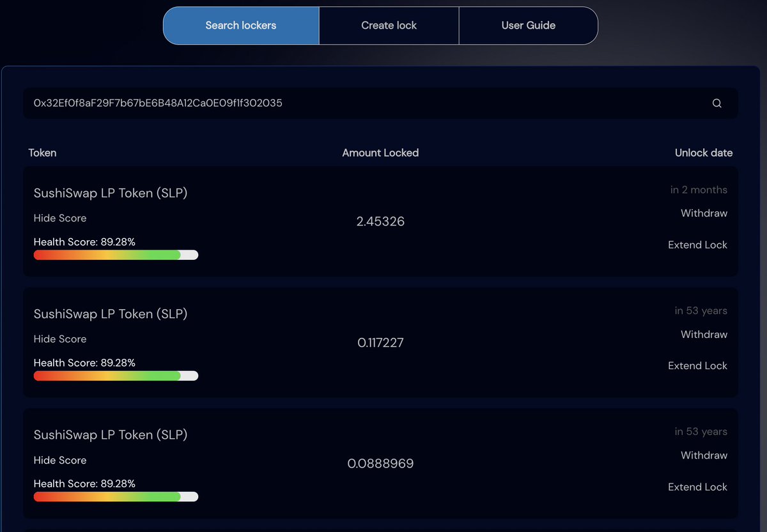Select the Token column header
Screen dimensions: 767x532
click(x=42, y=153)
